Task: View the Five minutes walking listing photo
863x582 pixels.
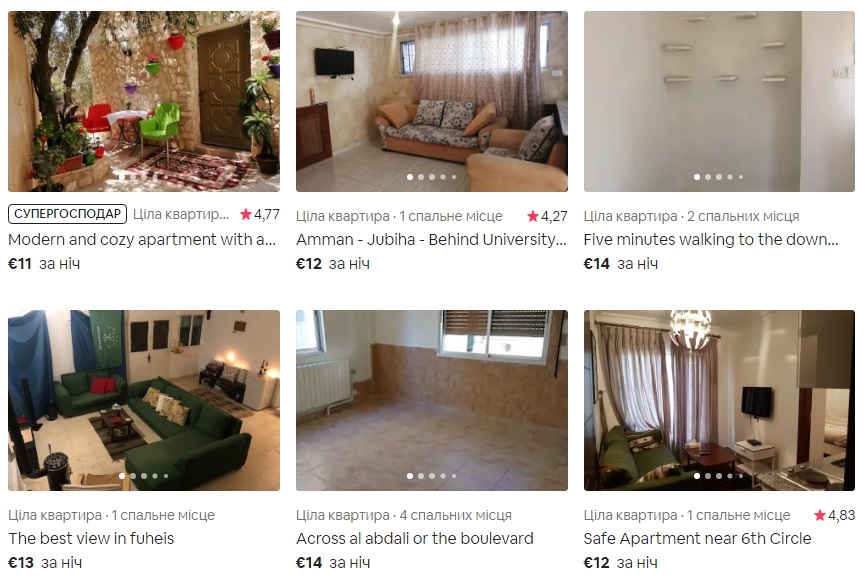Action: pos(719,101)
